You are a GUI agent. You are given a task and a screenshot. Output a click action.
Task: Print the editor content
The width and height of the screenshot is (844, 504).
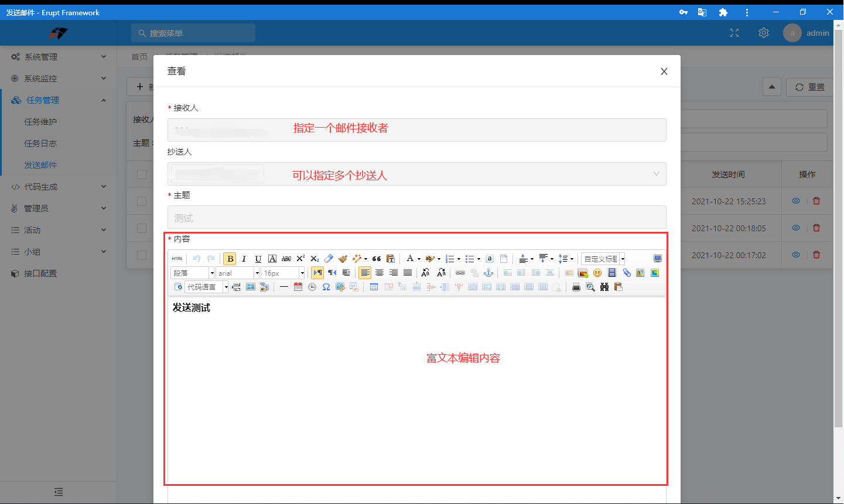(576, 287)
